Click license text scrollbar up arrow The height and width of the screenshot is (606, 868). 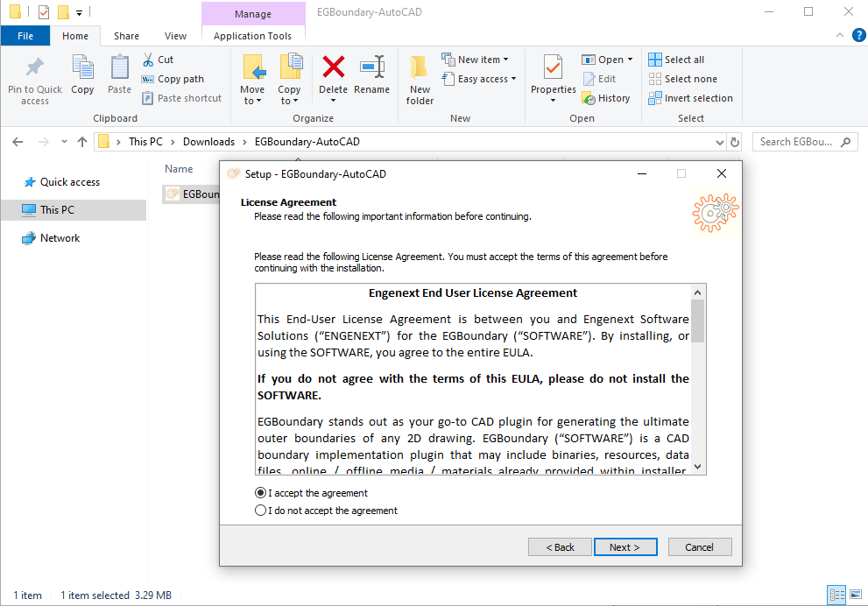698,292
